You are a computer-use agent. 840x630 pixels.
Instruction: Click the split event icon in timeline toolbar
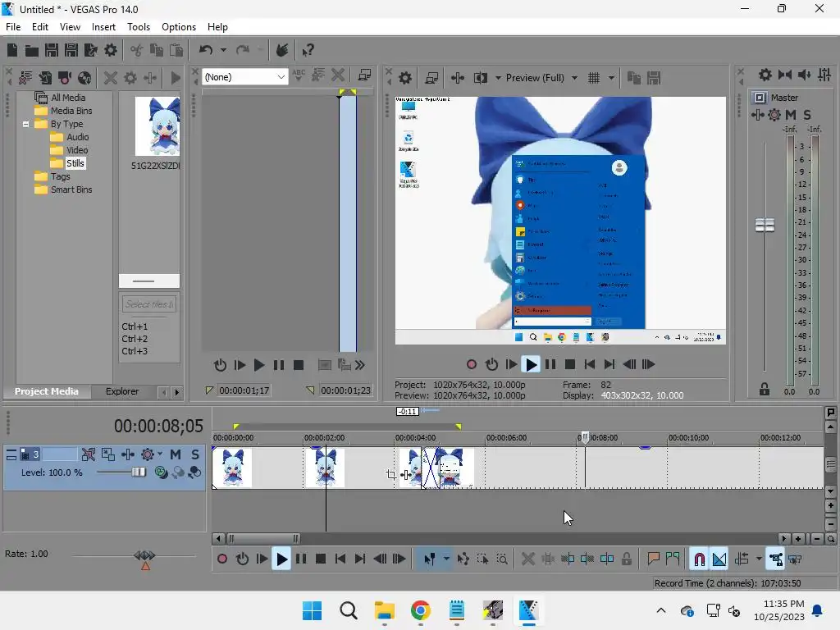click(607, 559)
